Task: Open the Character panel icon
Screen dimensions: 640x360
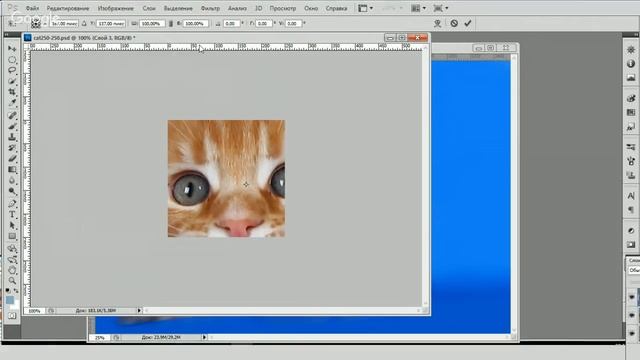Action: (631, 196)
